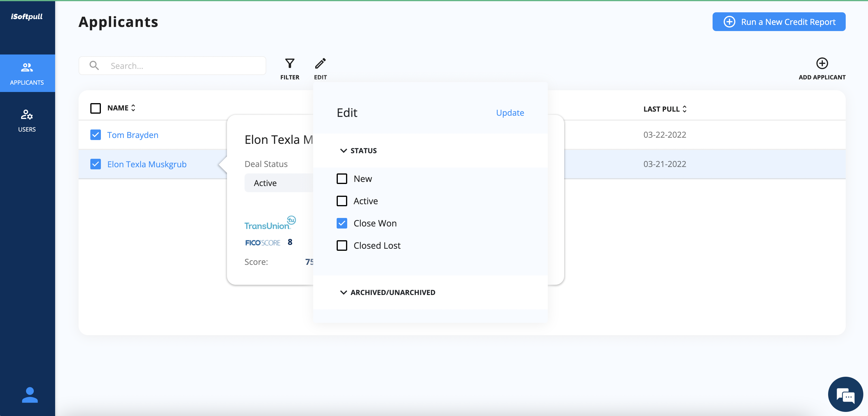The image size is (868, 416).
Task: Click the TransUnion logo
Action: (x=270, y=222)
